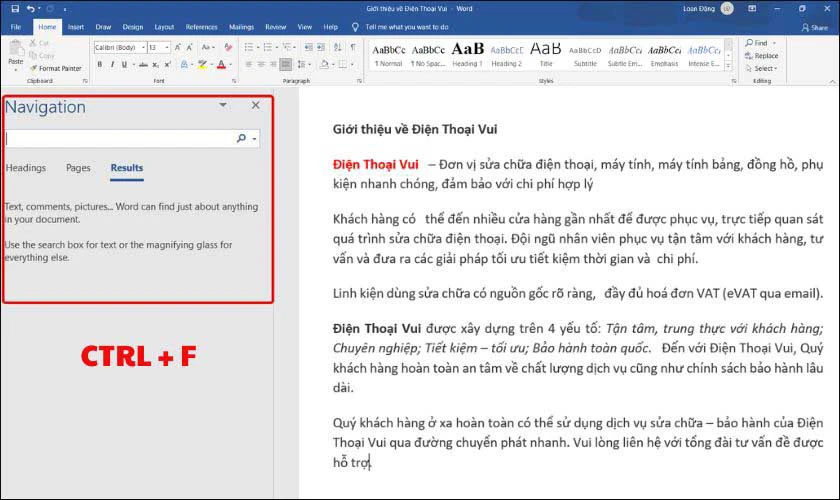This screenshot has height=500, width=840.
Task: Decrease the paragraph indent
Action: [309, 48]
